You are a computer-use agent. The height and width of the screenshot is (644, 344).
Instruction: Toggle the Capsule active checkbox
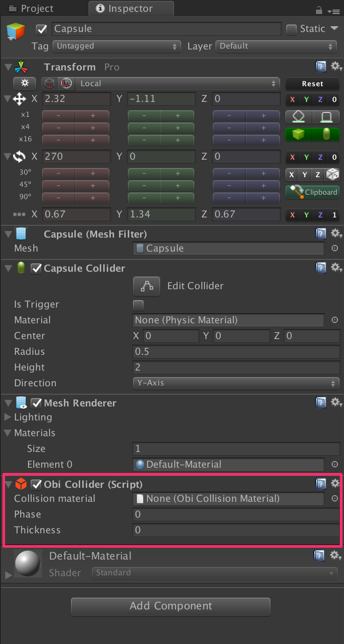tap(41, 29)
